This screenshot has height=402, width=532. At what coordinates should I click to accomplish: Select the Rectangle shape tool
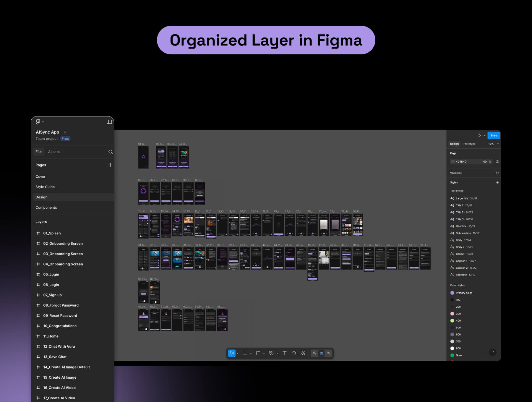258,353
